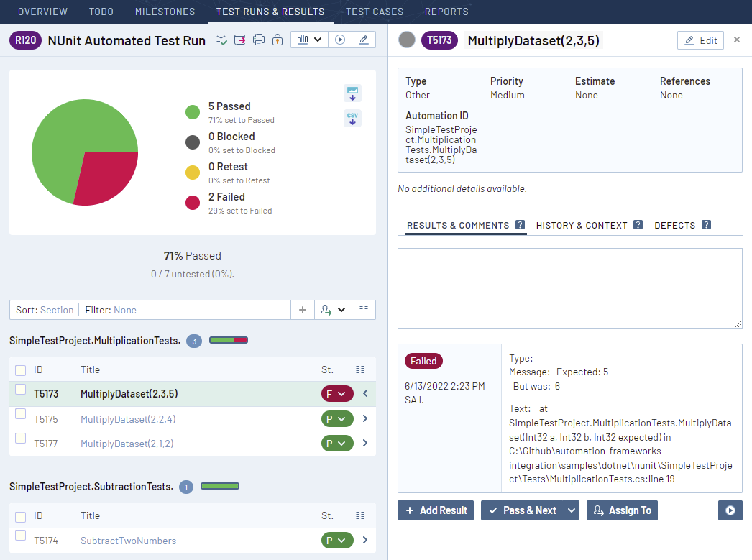Click the Add Result button
The width and height of the screenshot is (752, 560).
click(436, 510)
